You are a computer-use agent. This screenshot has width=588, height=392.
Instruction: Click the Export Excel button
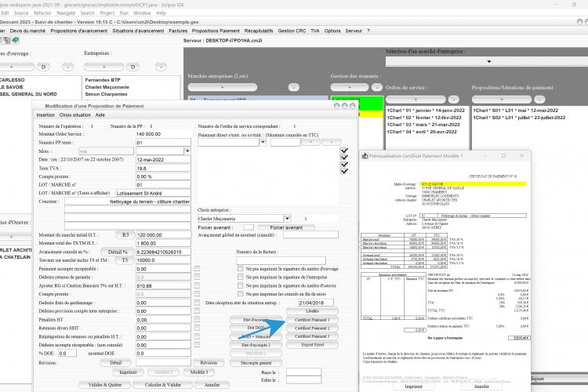pos(312,344)
